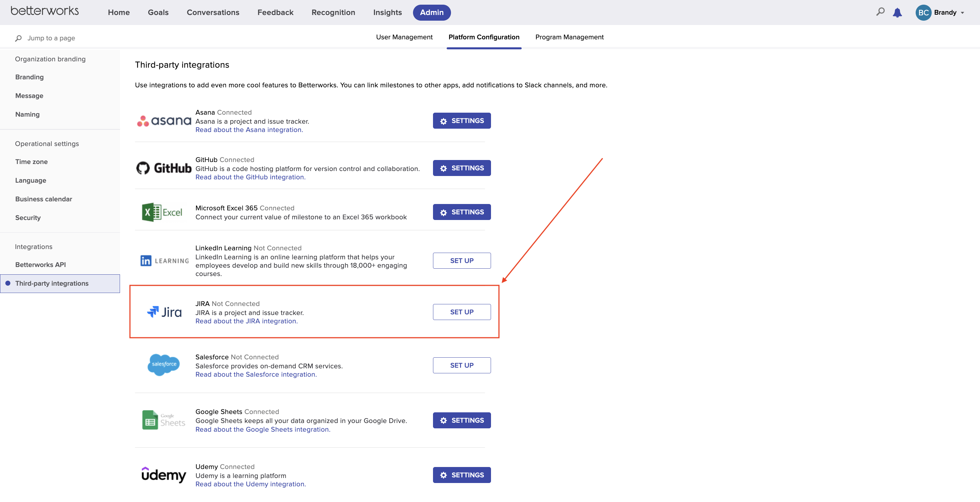This screenshot has height=502, width=980.
Task: Click the Salesforce cloud logo
Action: click(x=164, y=364)
